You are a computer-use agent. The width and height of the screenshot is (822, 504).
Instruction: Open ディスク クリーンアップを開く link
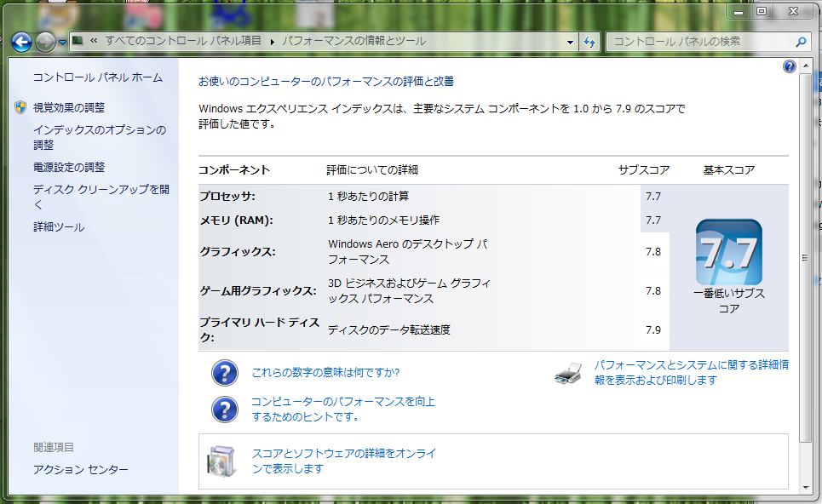tap(101, 197)
